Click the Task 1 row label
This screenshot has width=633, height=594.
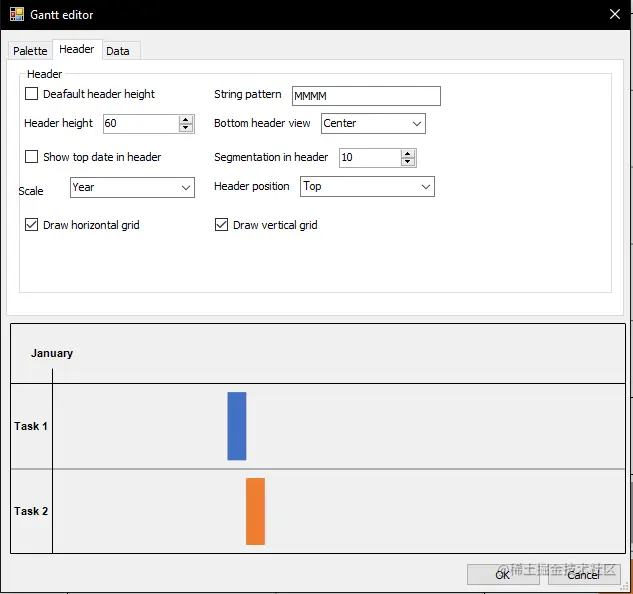click(31, 426)
